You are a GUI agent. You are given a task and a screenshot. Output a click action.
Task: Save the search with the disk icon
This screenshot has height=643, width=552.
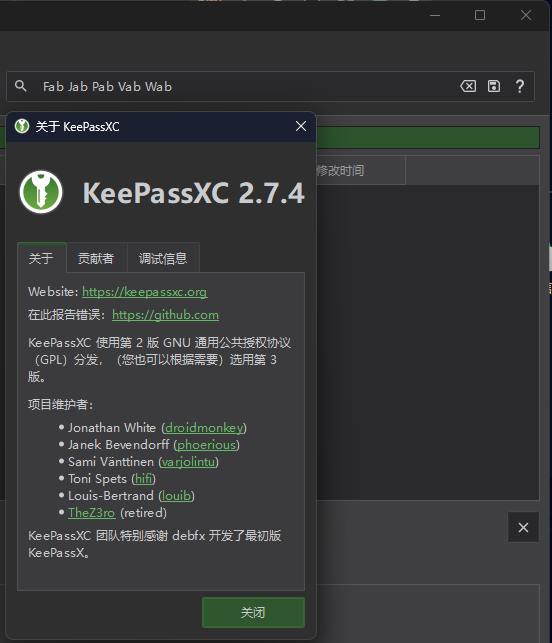[494, 86]
